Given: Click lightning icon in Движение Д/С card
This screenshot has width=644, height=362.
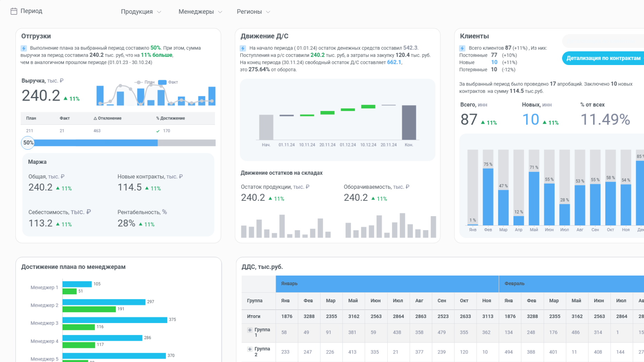Looking at the screenshot, I should tap(243, 48).
